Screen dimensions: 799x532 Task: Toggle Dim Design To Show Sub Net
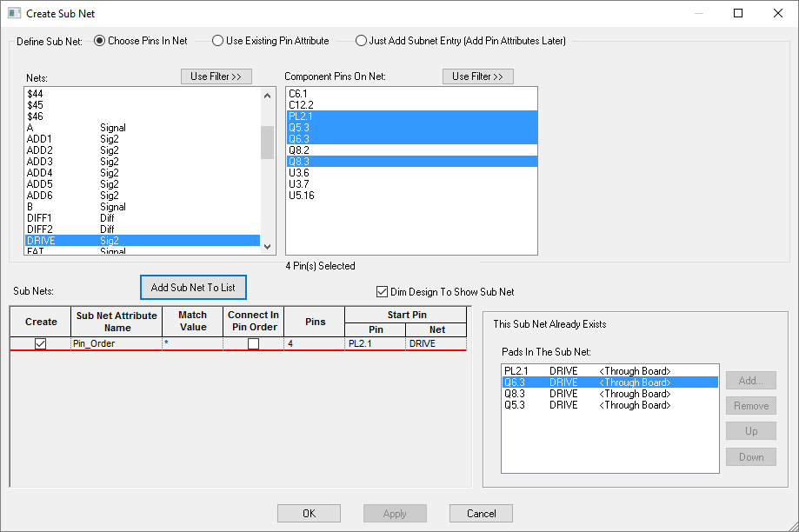382,292
